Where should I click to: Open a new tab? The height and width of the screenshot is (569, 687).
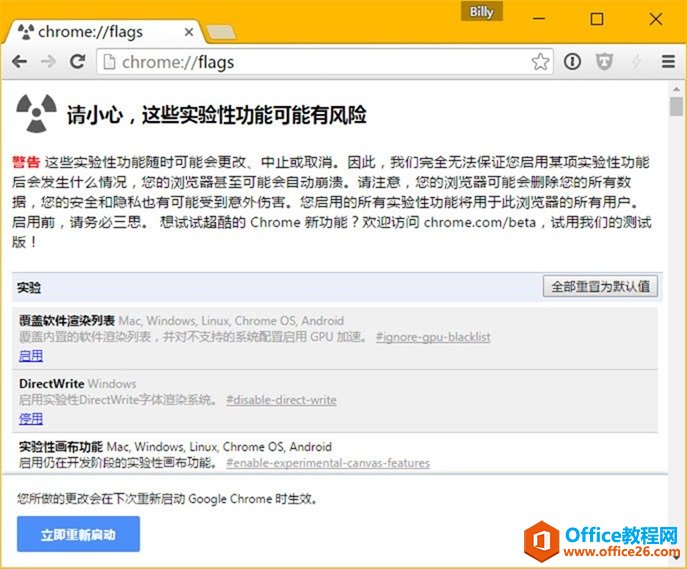[x=221, y=32]
